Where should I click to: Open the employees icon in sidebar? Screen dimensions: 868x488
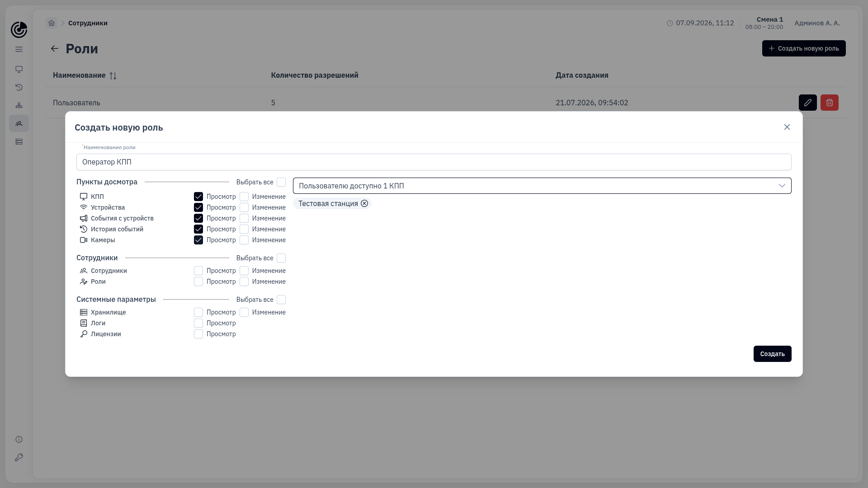[19, 123]
